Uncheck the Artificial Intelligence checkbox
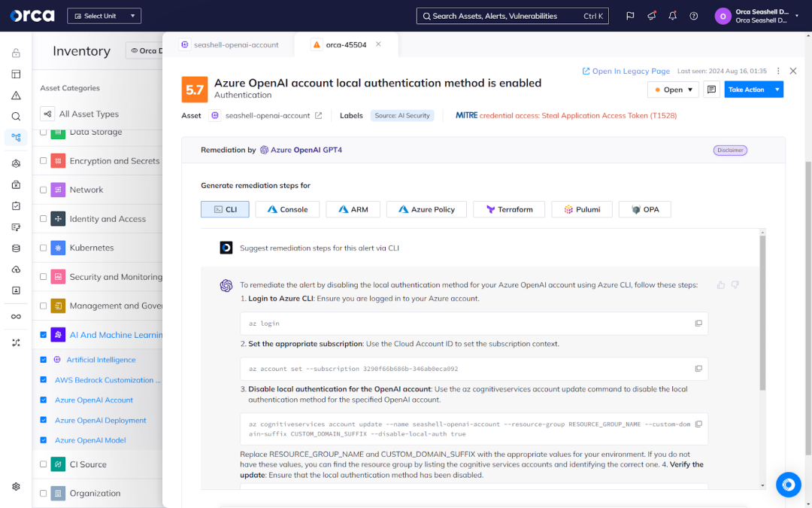Image resolution: width=812 pixels, height=508 pixels. click(x=44, y=360)
